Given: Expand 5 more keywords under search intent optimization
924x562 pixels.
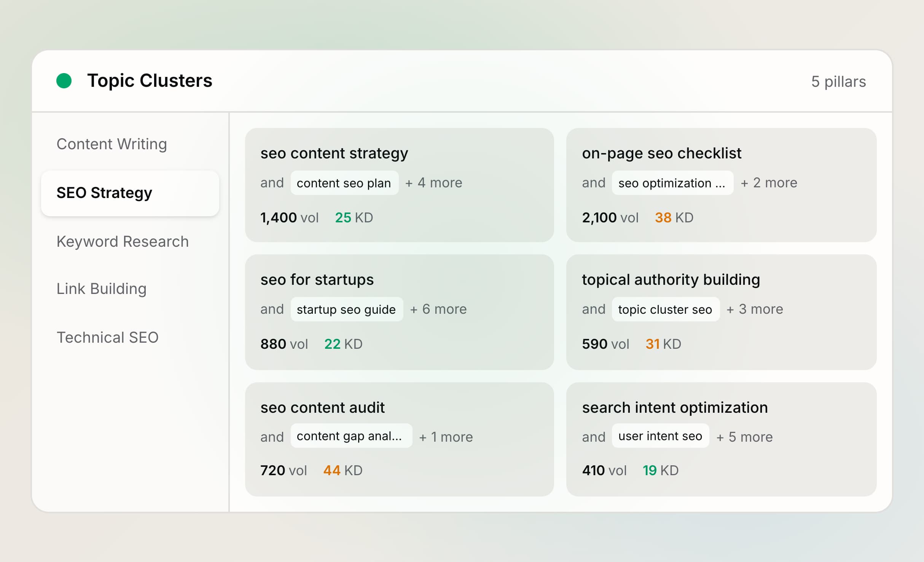Looking at the screenshot, I should click(x=745, y=437).
